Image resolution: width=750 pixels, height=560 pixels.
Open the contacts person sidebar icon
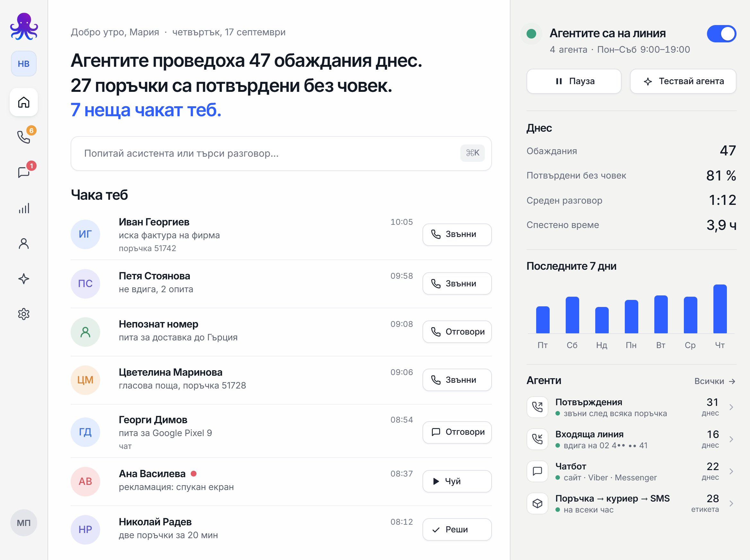[24, 243]
